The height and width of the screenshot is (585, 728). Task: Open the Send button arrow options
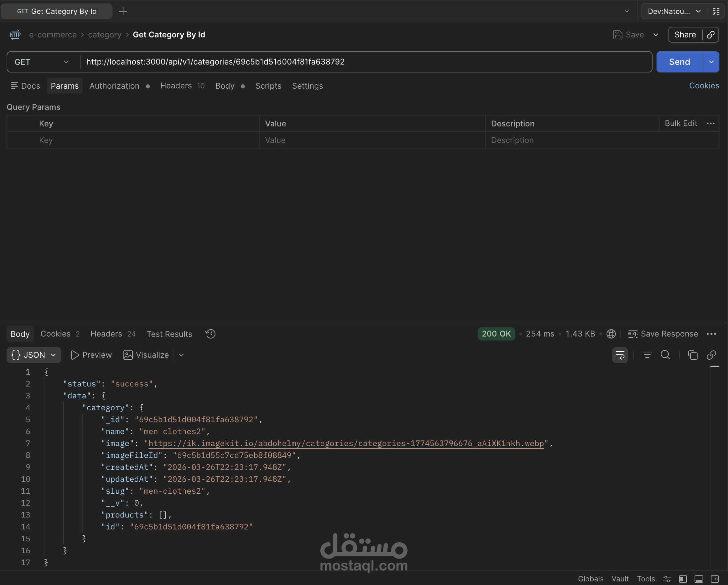coord(711,62)
